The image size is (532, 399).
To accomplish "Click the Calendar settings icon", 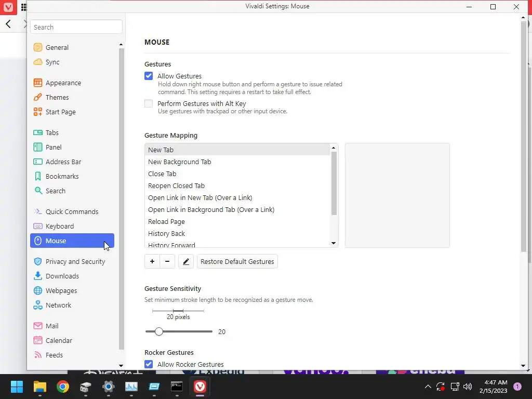I will [x=37, y=340].
